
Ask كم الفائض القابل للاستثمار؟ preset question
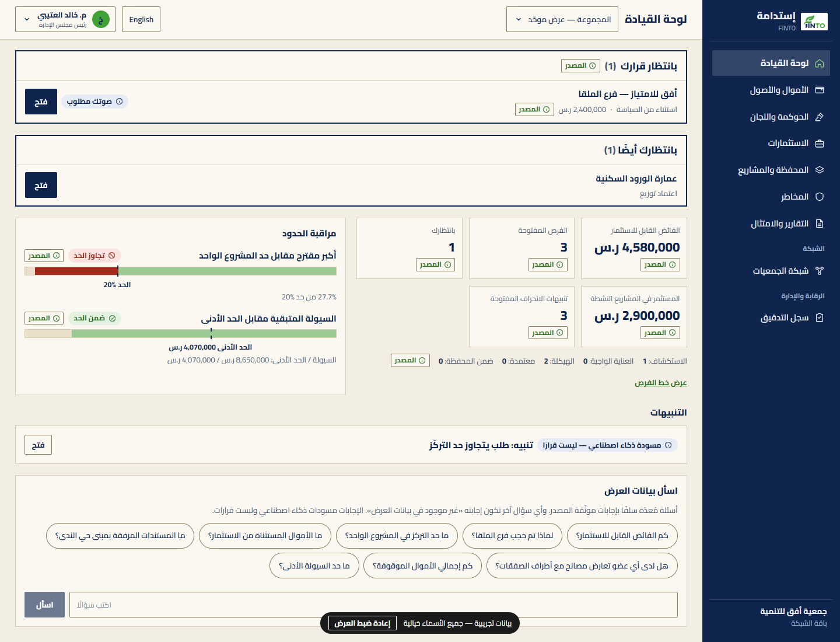click(622, 536)
